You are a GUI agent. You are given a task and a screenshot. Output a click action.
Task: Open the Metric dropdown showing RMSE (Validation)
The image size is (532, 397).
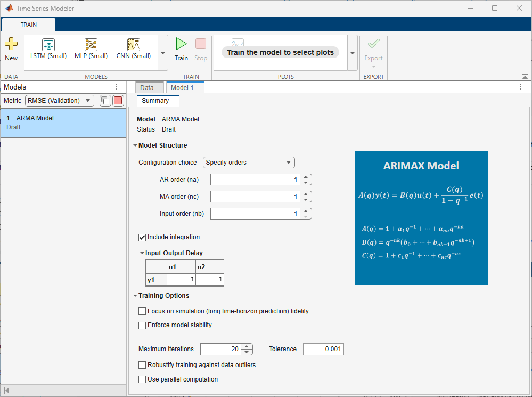tap(59, 100)
